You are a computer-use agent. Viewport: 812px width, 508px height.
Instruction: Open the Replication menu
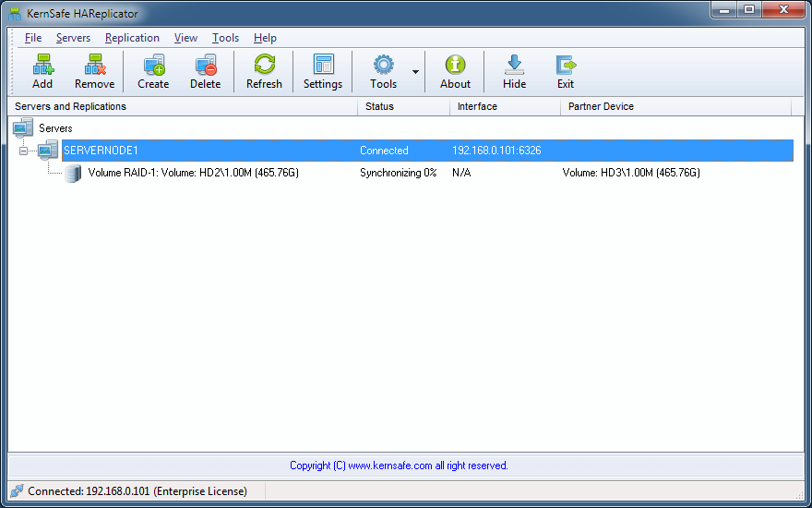[132, 38]
